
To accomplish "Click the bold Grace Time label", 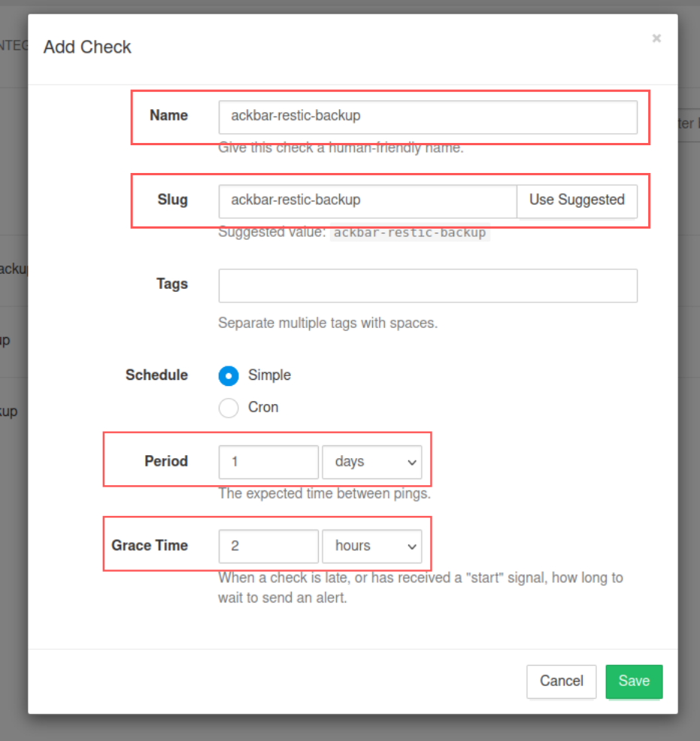I will 150,545.
